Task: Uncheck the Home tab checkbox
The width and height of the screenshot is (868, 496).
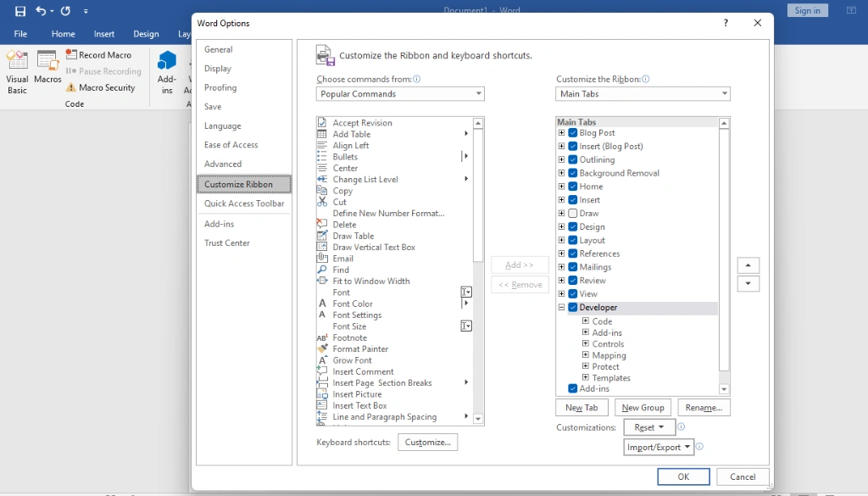Action: (x=573, y=187)
